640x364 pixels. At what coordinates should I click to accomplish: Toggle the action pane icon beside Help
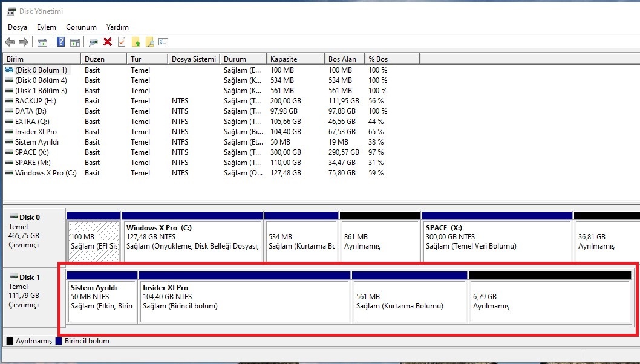(74, 42)
